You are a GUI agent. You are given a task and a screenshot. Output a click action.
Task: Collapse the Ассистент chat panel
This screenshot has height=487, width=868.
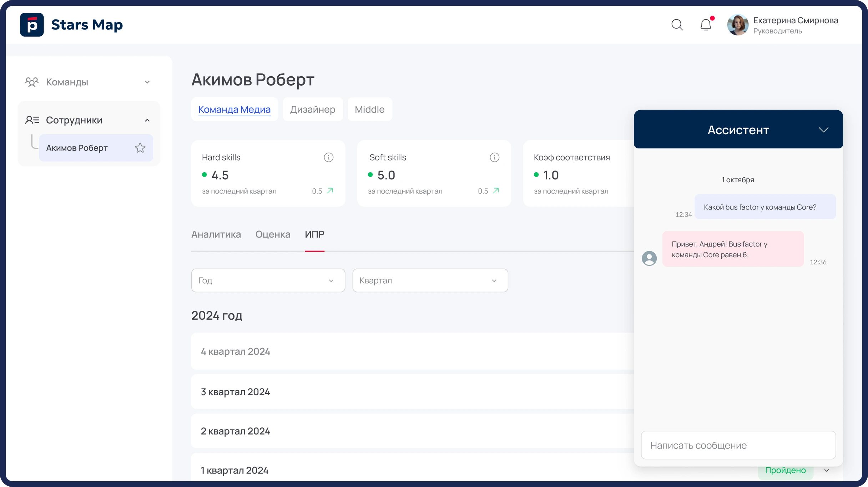pyautogui.click(x=823, y=130)
